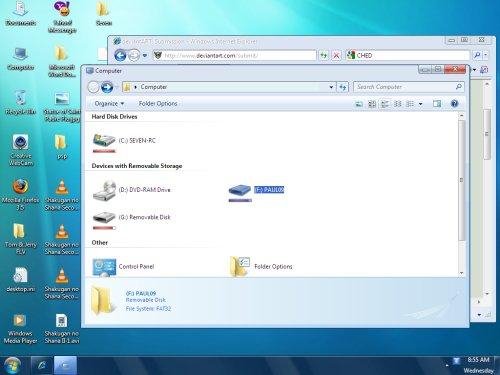The image size is (500, 375).
Task: Open the Organize dropdown menu
Action: pos(109,104)
